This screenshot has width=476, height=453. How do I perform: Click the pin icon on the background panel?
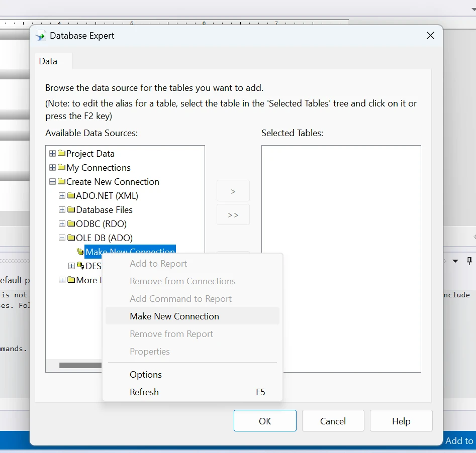coord(469,261)
